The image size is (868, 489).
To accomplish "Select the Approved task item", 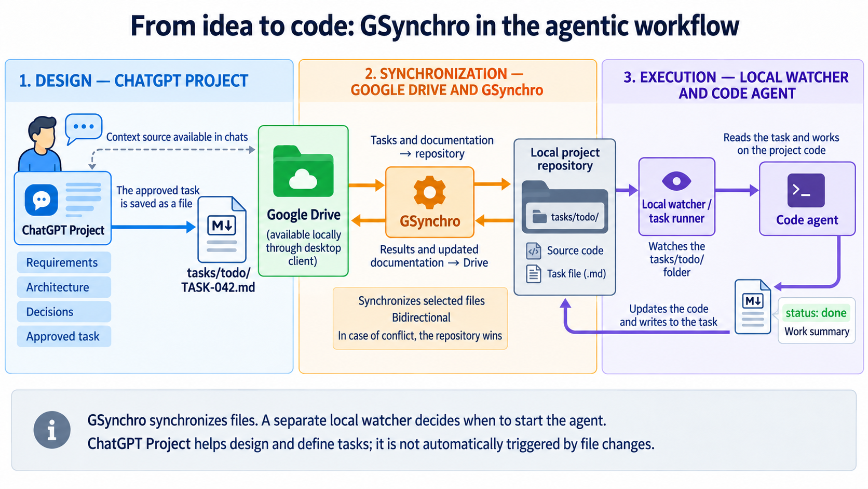I will pos(64,336).
